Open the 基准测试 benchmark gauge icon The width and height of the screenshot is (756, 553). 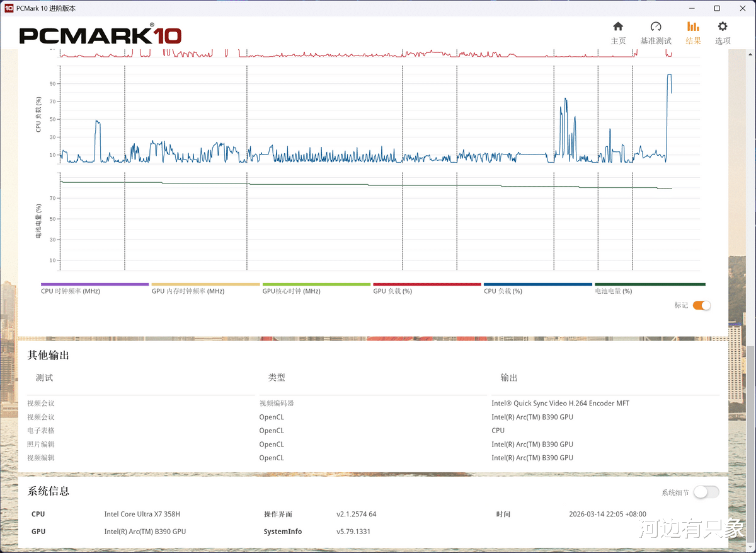656,26
